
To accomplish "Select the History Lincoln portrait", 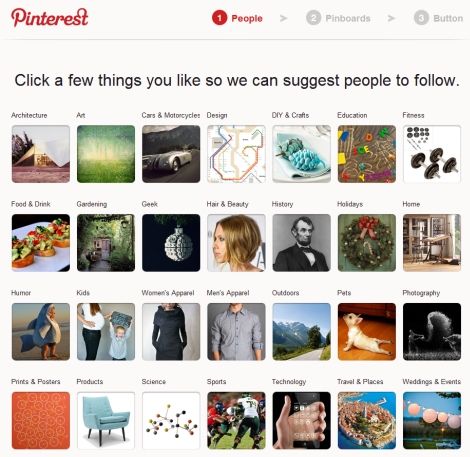I will coord(302,243).
